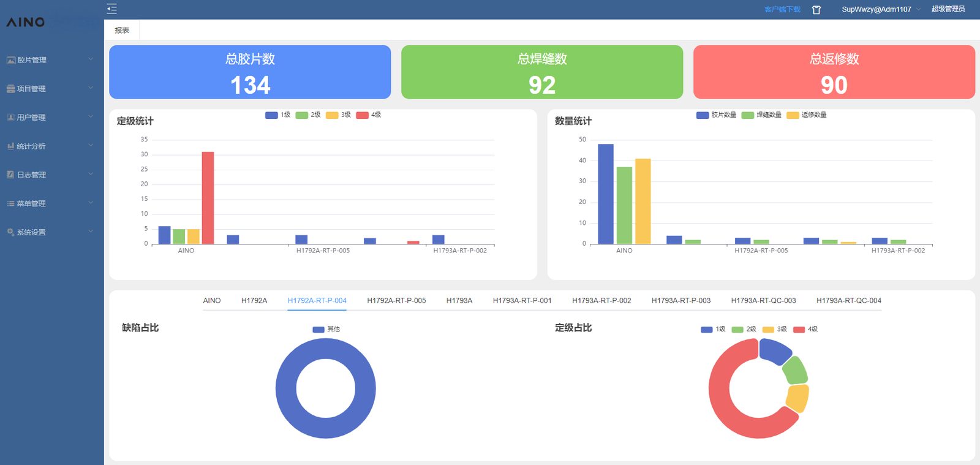Image resolution: width=980 pixels, height=465 pixels.
Task: Toggle 1级 legend in 定级统计 chart
Action: [278, 115]
